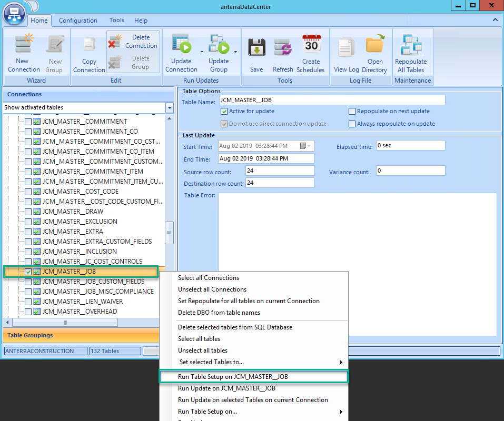Click the Table Error text area
504x421 pixels.
[x=358, y=264]
